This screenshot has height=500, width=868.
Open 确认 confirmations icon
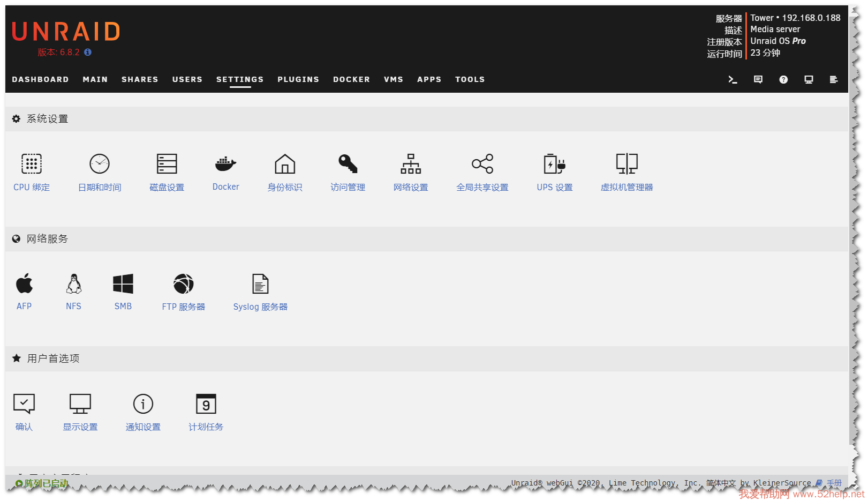24,404
